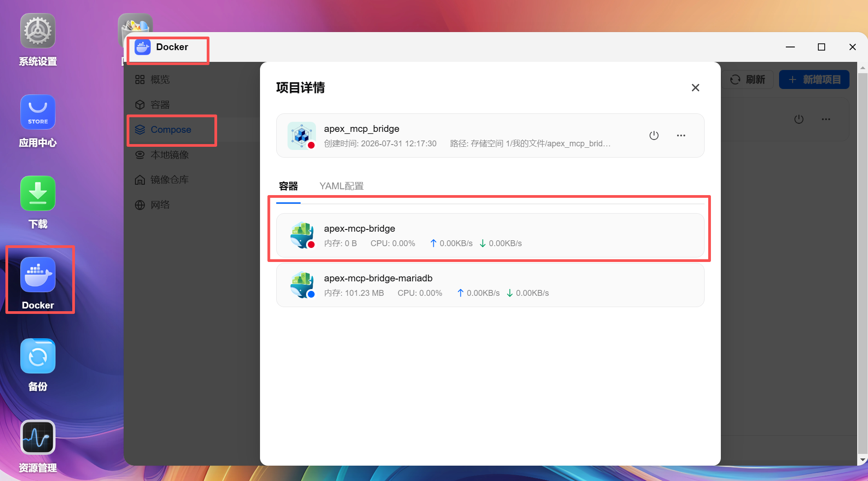Open the background project three-dot menu

[x=826, y=119]
